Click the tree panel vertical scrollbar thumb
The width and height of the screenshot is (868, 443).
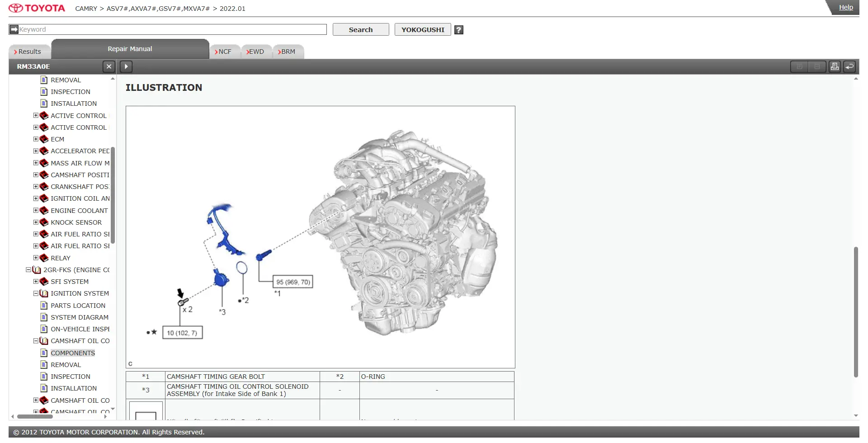113,195
